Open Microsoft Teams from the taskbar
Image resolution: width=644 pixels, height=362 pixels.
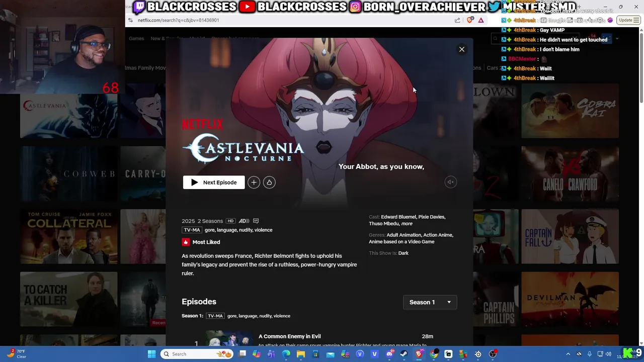[271, 354]
